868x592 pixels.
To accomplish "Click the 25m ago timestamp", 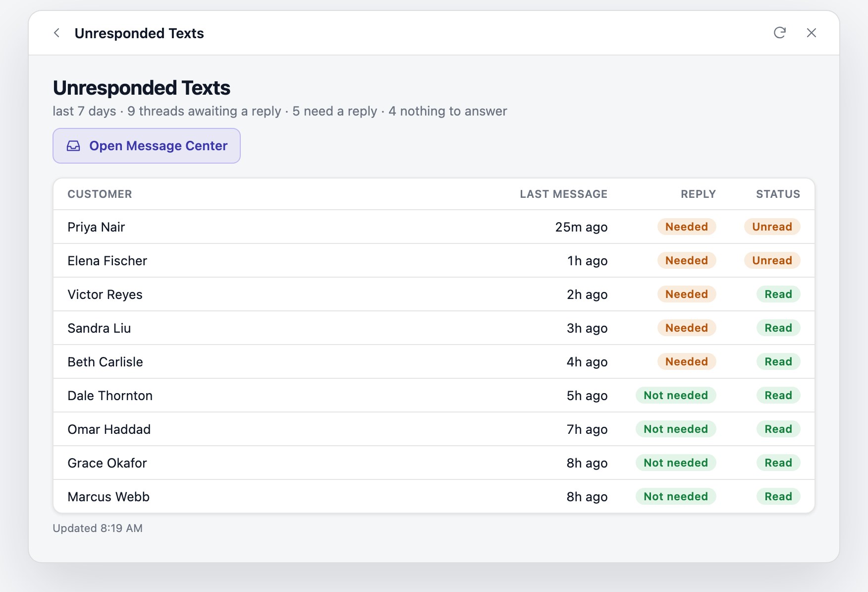I will tap(581, 227).
